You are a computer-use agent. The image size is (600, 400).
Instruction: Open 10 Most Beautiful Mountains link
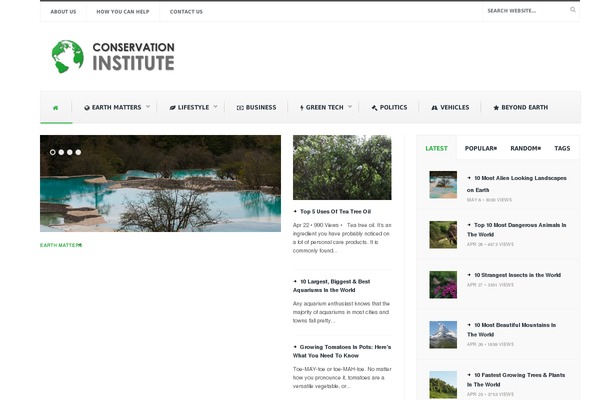[511, 330]
